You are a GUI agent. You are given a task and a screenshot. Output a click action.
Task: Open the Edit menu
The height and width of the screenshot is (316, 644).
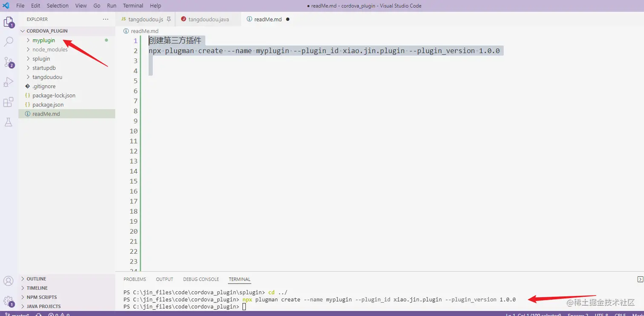pyautogui.click(x=36, y=6)
